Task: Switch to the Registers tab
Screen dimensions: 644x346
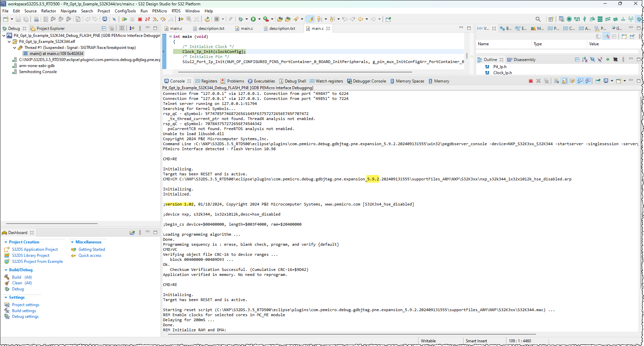Action: 206,81
